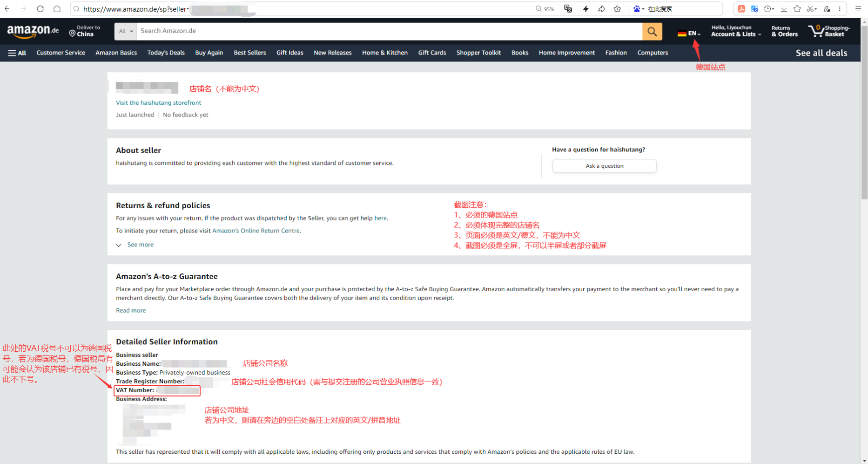The height and width of the screenshot is (464, 868).
Task: Open Fashion category
Action: [616, 53]
